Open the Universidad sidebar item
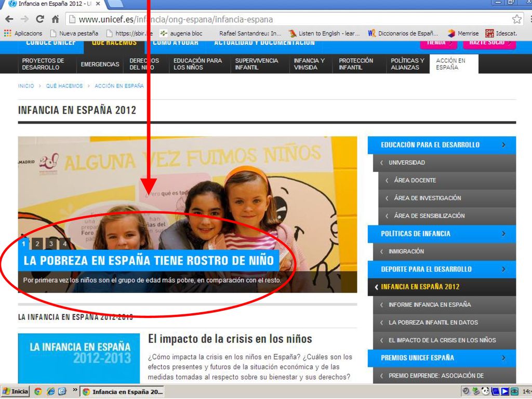 pos(445,163)
